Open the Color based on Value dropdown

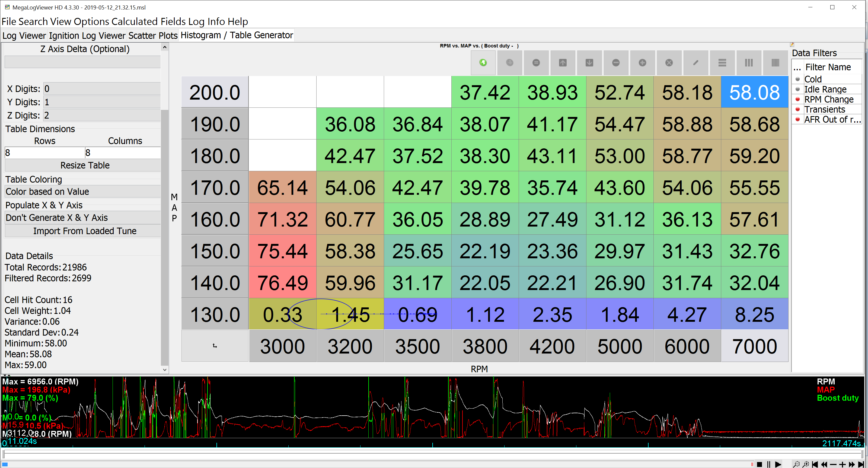[82, 191]
